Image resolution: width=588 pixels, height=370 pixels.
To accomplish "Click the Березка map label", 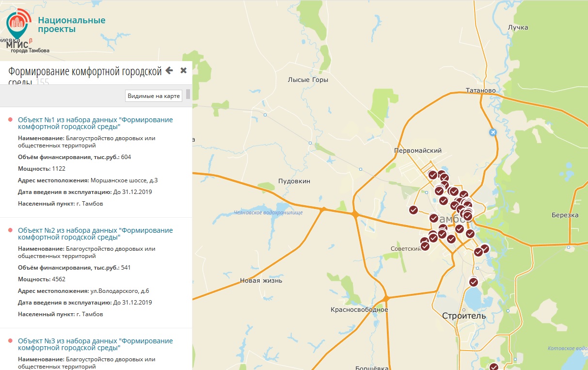I will pos(565,215).
